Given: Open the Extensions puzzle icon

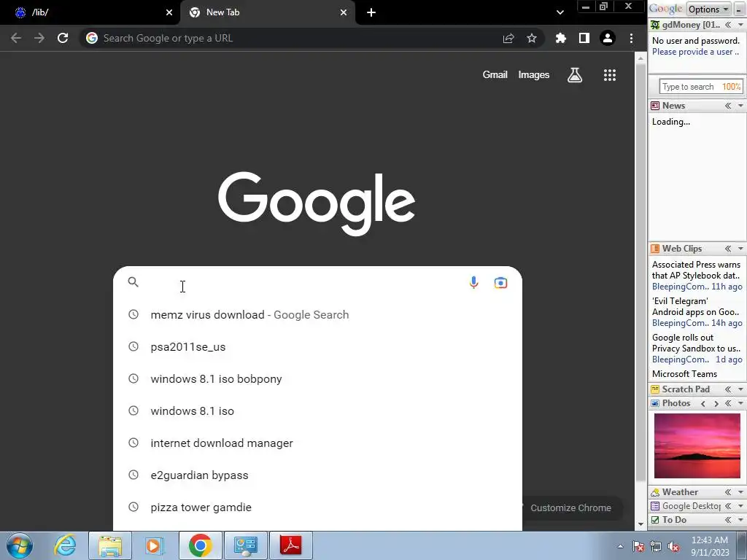Looking at the screenshot, I should coord(561,38).
